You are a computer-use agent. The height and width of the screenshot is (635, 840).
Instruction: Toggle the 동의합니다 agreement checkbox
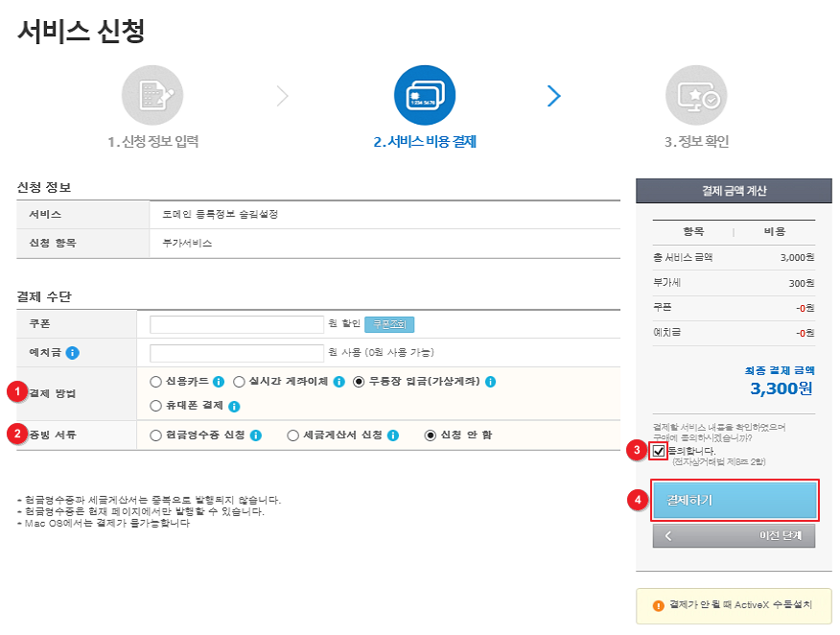(x=659, y=451)
